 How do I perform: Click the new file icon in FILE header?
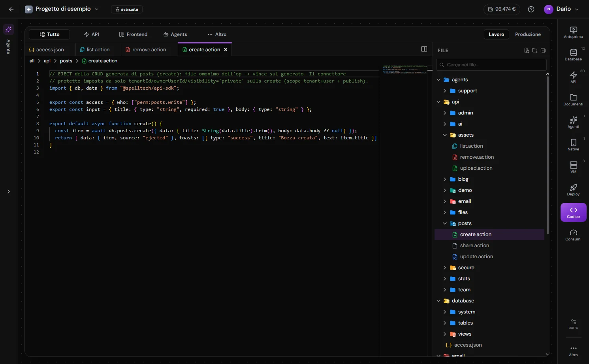(527, 51)
